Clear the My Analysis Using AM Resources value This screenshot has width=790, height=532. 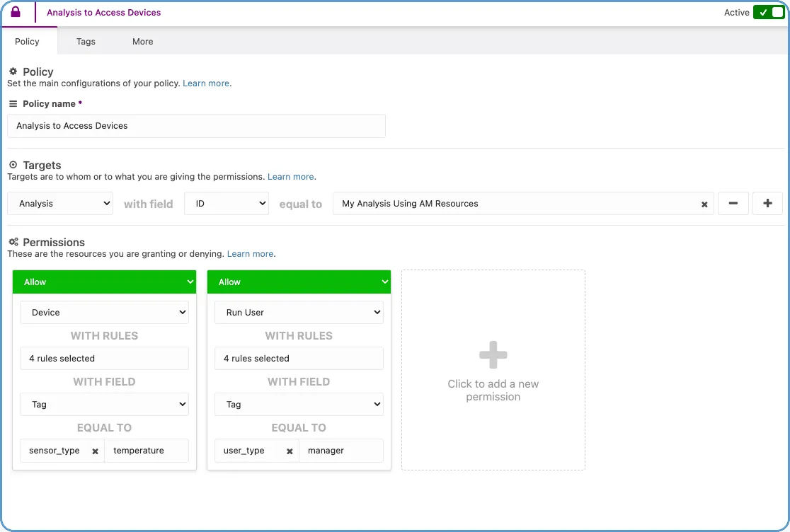tap(704, 204)
